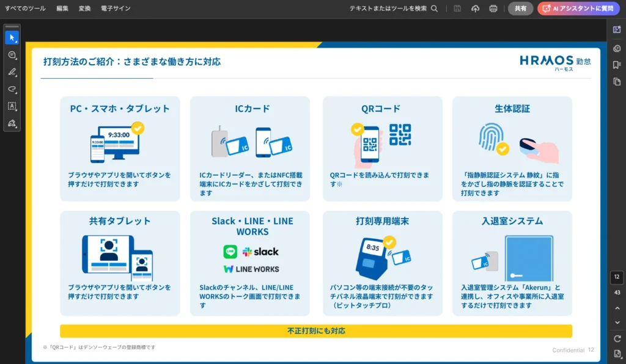Open the 編集 menu

tap(62, 9)
